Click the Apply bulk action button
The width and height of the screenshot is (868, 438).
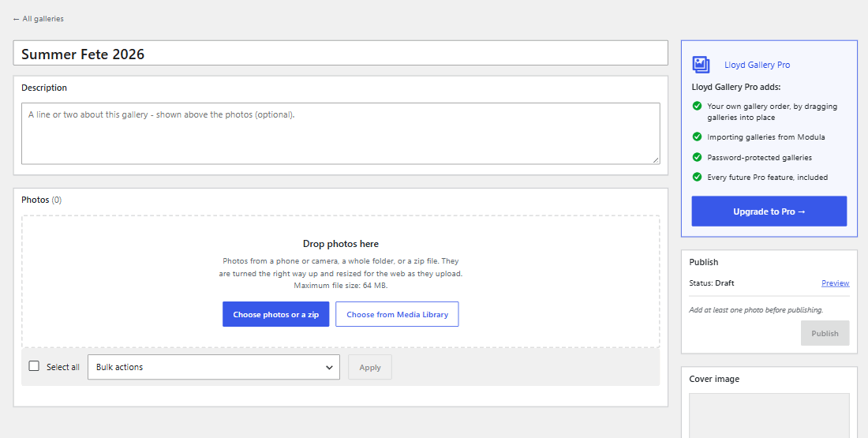point(370,367)
